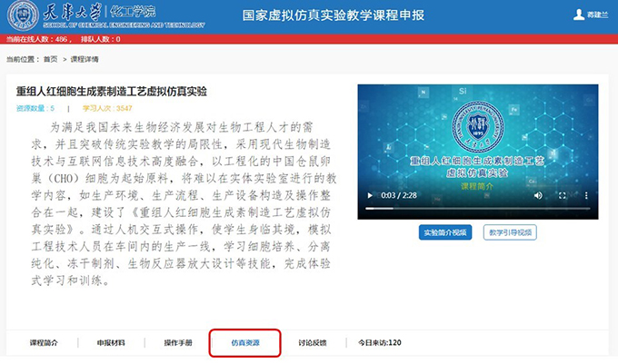Viewport: 618px width, 364px height.
Task: Switch to the 教学引导视频 video
Action: click(509, 232)
